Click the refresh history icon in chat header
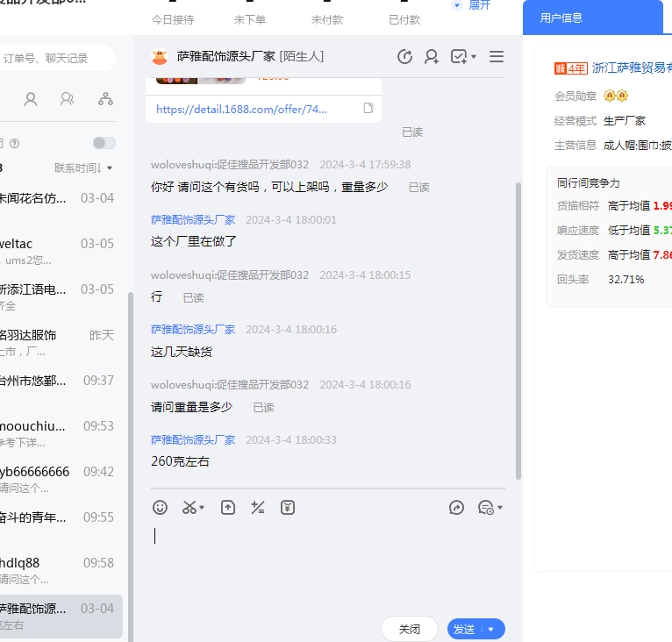This screenshot has width=672, height=642. pyautogui.click(x=404, y=57)
